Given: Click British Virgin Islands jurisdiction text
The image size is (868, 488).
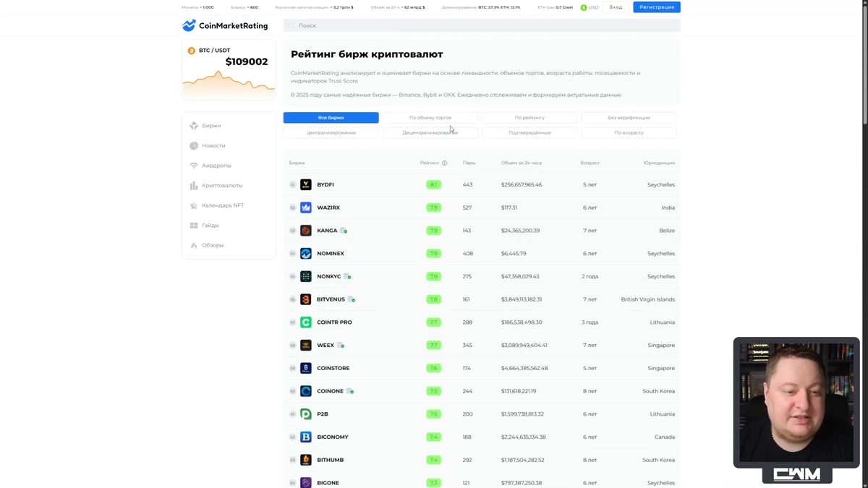Looking at the screenshot, I should coord(648,299).
